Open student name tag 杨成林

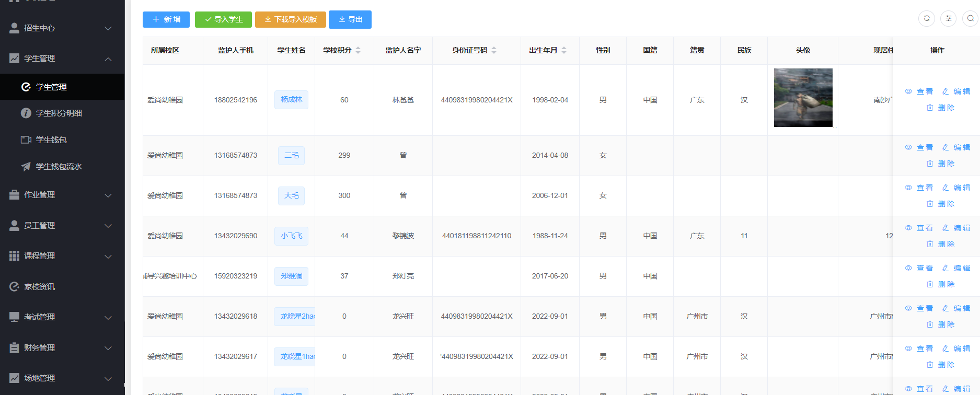click(291, 100)
